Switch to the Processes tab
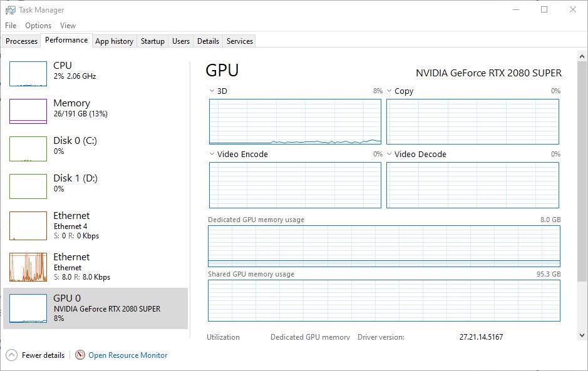The width and height of the screenshot is (588, 371). tap(21, 41)
